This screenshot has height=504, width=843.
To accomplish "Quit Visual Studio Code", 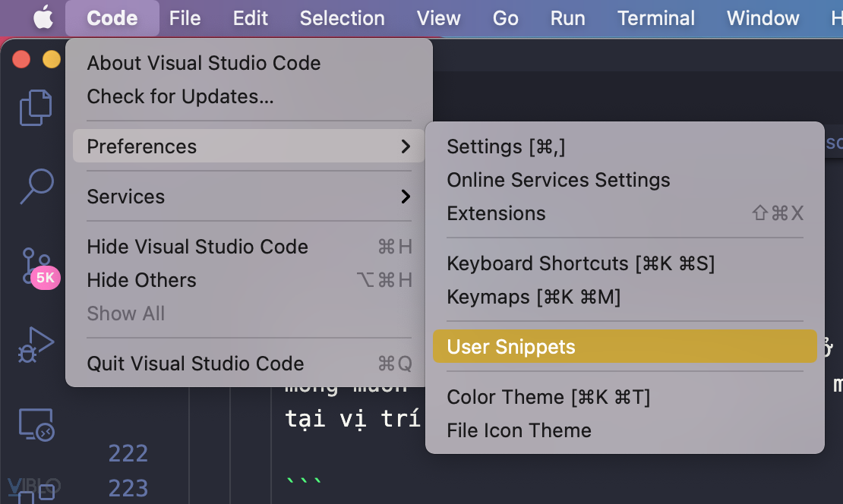I will (x=195, y=364).
